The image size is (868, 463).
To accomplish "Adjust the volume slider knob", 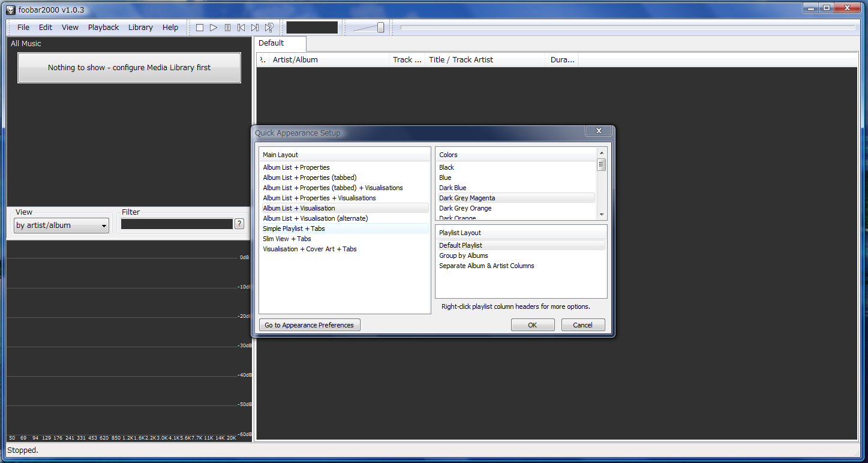I will [380, 28].
